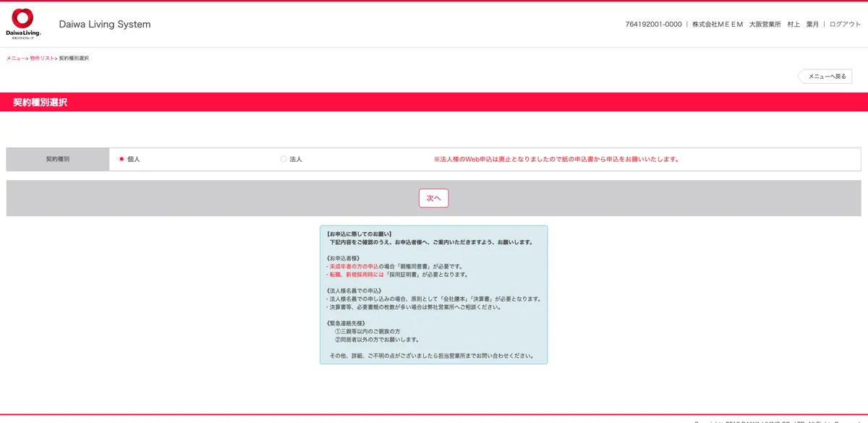Click the red 契約種別選択 section banner

tap(434, 103)
